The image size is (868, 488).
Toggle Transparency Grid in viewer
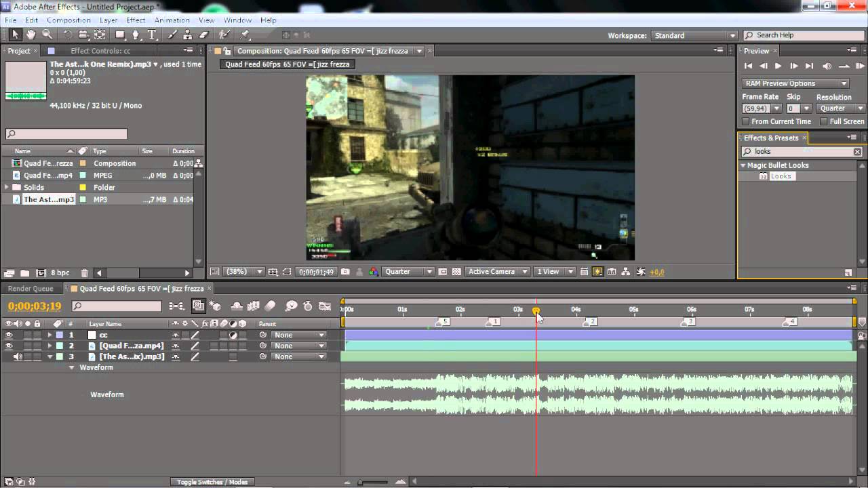[x=456, y=272]
